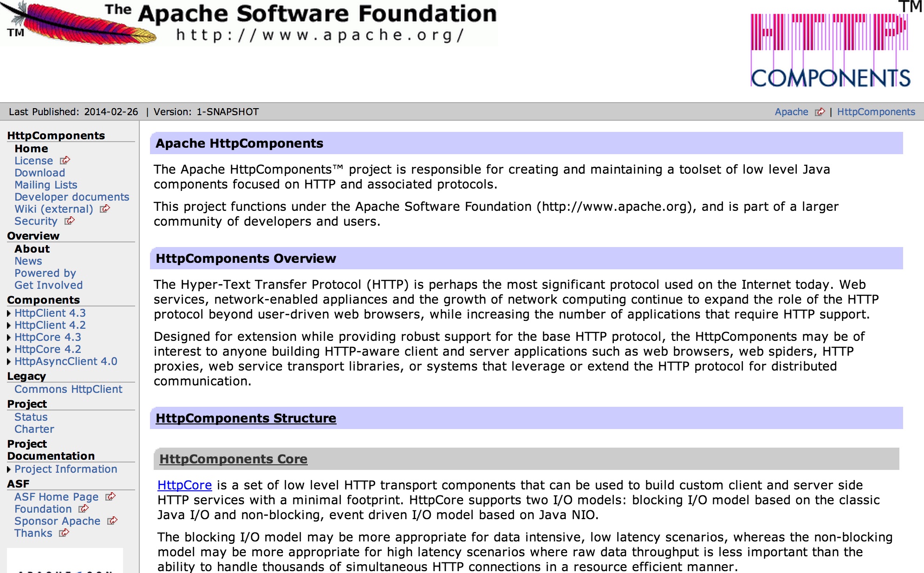
Task: Click the 'Apache HttpComponents' section heading
Action: [x=240, y=143]
